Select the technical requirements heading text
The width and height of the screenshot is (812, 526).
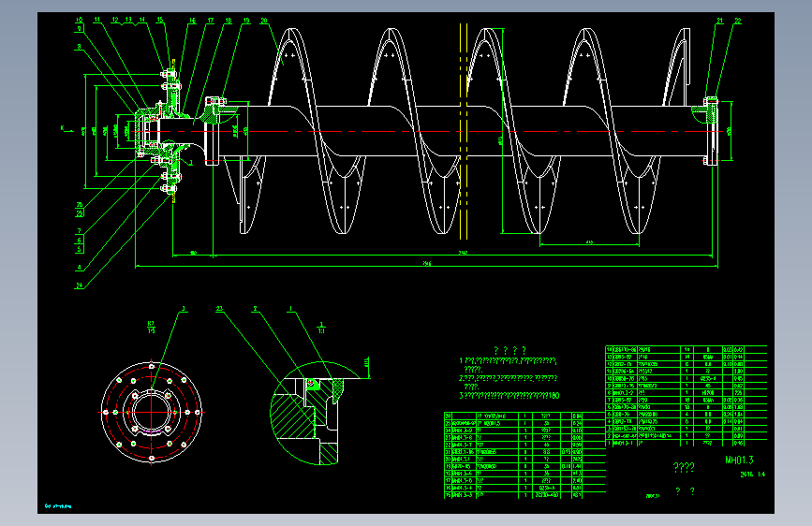[x=510, y=350]
